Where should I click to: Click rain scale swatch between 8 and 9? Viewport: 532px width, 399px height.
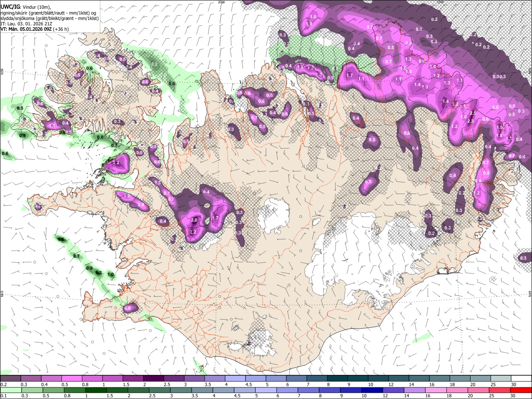pos(330,390)
